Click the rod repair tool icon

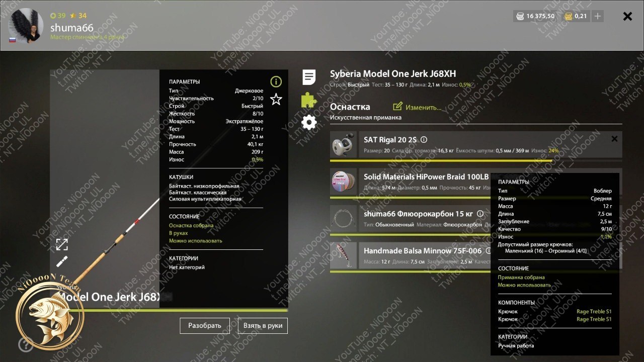62,261
